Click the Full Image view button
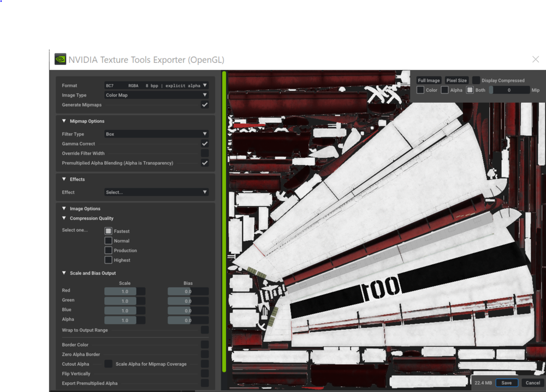Image resolution: width=546 pixels, height=392 pixels. pos(429,80)
